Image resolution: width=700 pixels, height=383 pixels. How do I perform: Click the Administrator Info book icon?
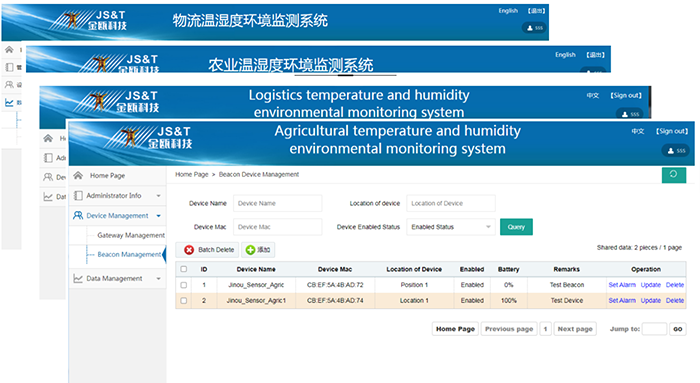[x=78, y=196]
